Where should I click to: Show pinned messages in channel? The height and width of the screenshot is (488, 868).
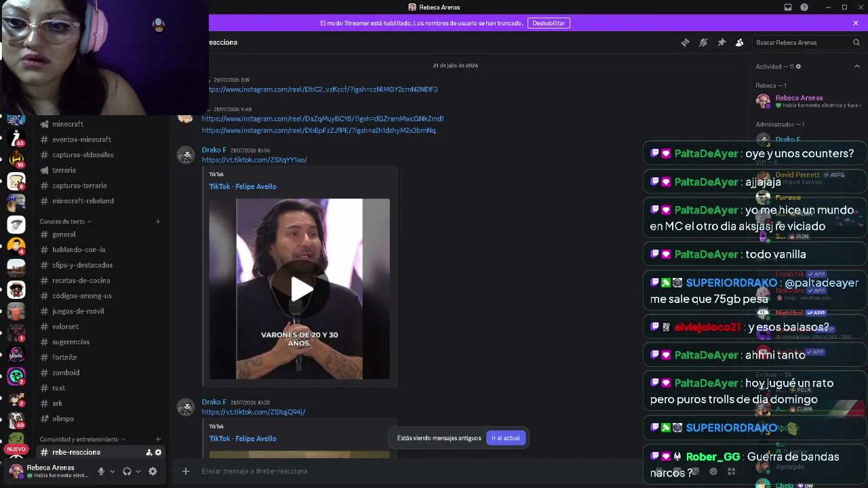pyautogui.click(x=722, y=42)
